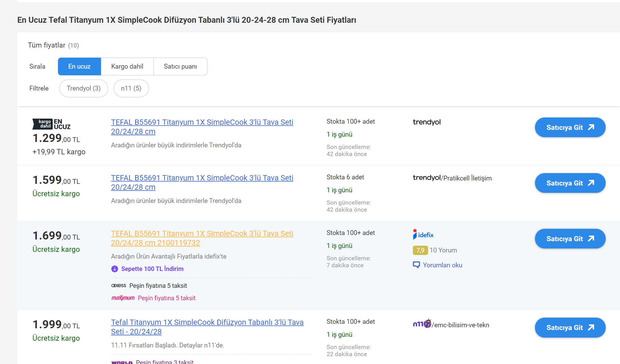Go to seller for idefix 1.699 TL offer
The width and height of the screenshot is (620, 364).
coord(570,239)
